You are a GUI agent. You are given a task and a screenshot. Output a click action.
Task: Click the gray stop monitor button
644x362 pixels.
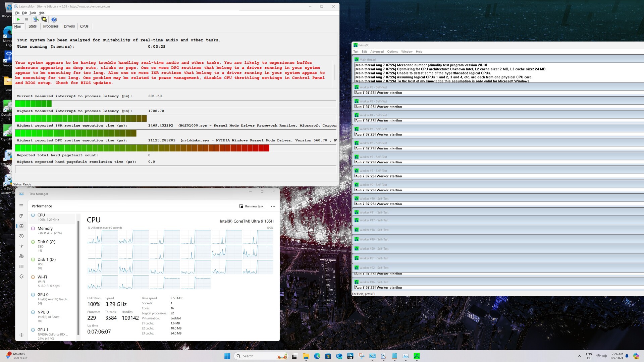pos(26,19)
